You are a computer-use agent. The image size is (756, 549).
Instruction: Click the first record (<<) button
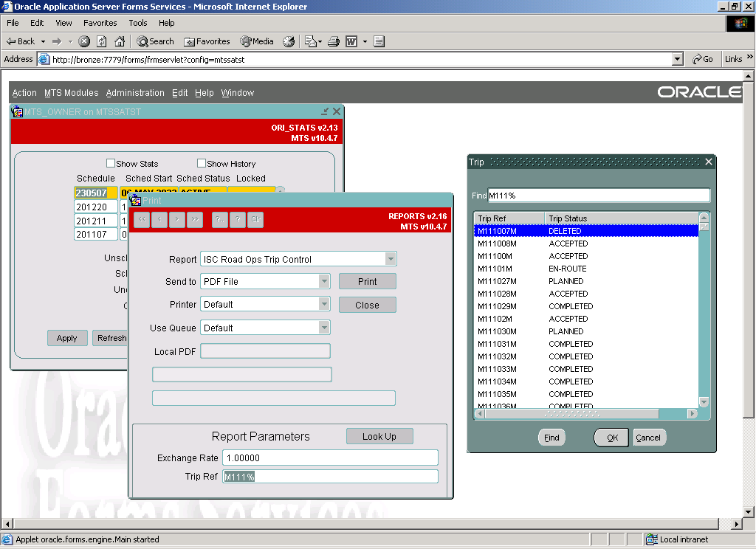142,219
